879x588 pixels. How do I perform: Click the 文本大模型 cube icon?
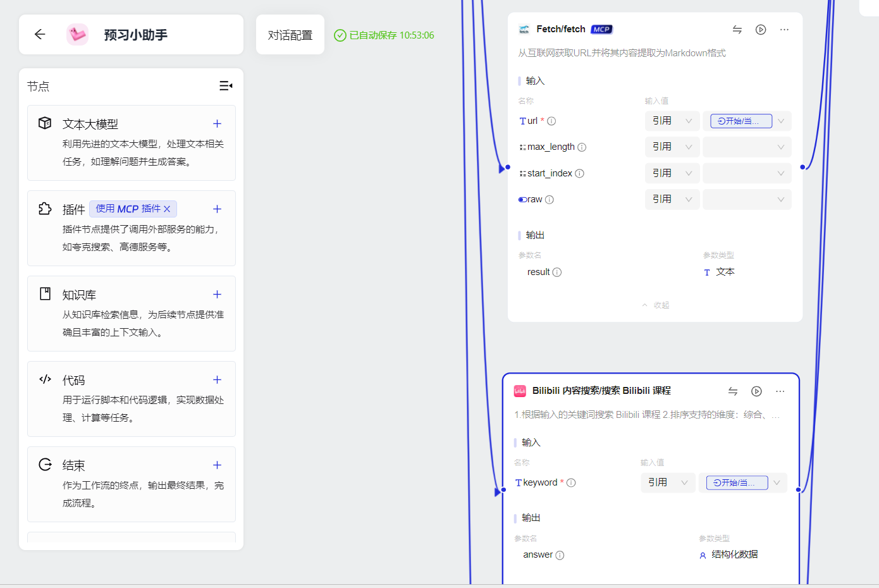point(45,123)
